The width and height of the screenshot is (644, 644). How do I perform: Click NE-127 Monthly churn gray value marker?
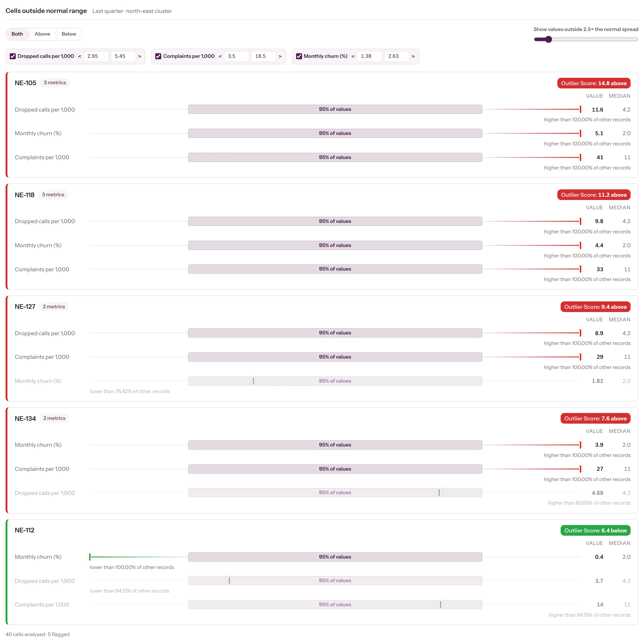pyautogui.click(x=253, y=381)
